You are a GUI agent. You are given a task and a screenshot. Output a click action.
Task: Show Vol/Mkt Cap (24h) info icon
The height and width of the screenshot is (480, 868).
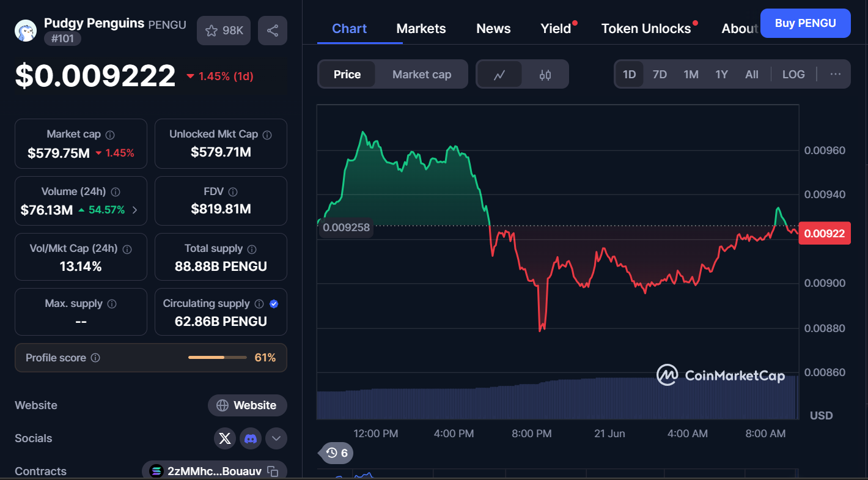pyautogui.click(x=127, y=249)
